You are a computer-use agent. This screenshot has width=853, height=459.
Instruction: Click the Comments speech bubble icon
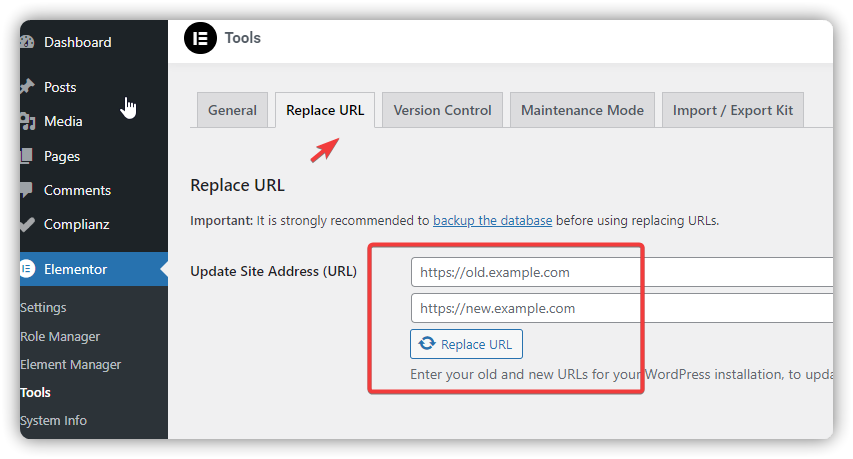tap(27, 190)
